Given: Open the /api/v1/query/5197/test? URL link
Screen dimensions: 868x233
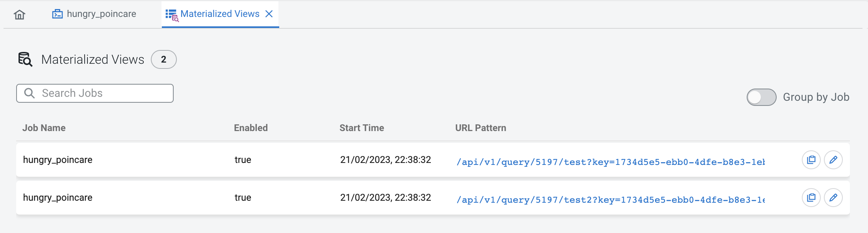Looking at the screenshot, I should [x=610, y=162].
